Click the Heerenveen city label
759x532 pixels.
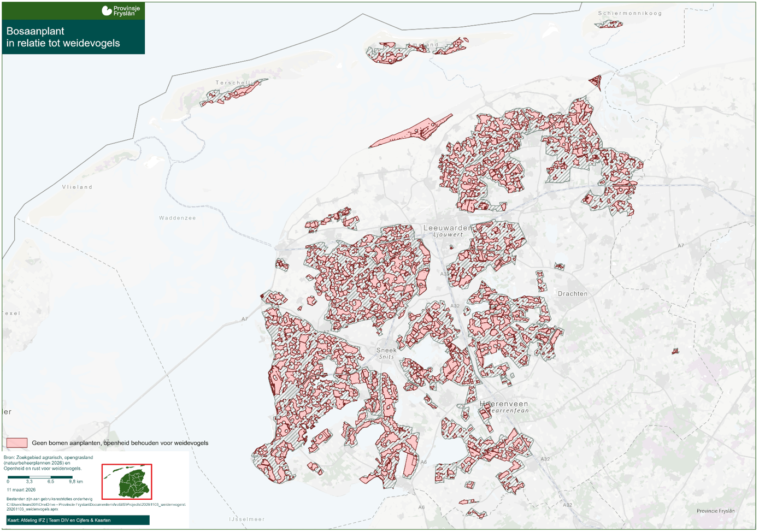click(503, 404)
